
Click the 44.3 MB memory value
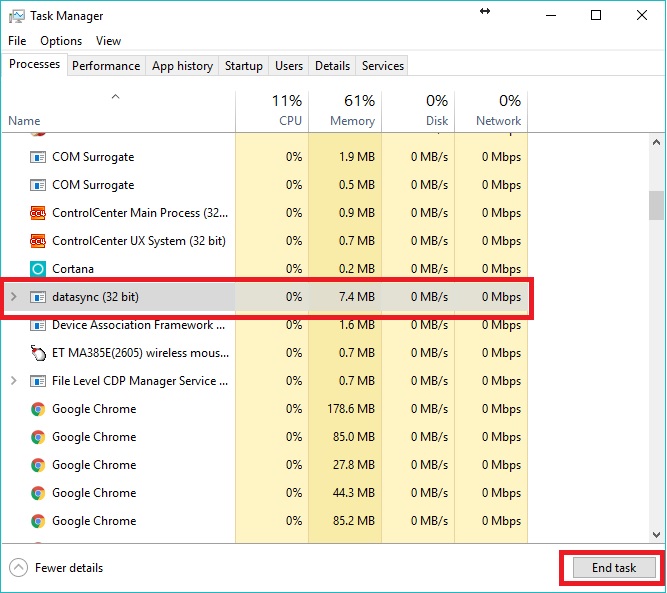tap(353, 493)
